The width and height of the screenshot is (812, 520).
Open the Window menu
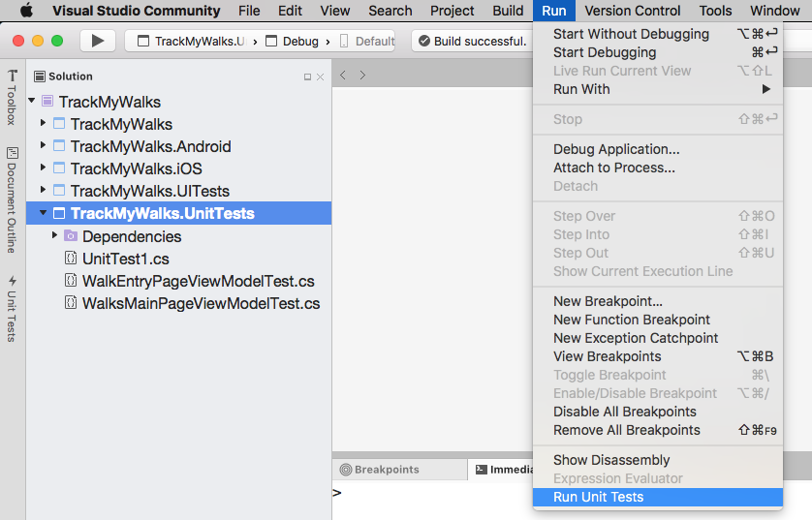pyautogui.click(x=775, y=11)
